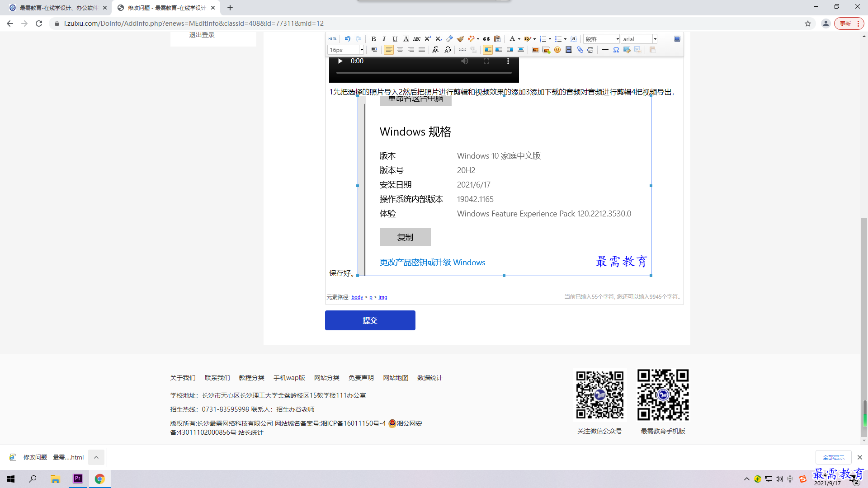Image resolution: width=868 pixels, height=488 pixels.
Task: Click the 提交 submit button
Action: pos(370,320)
